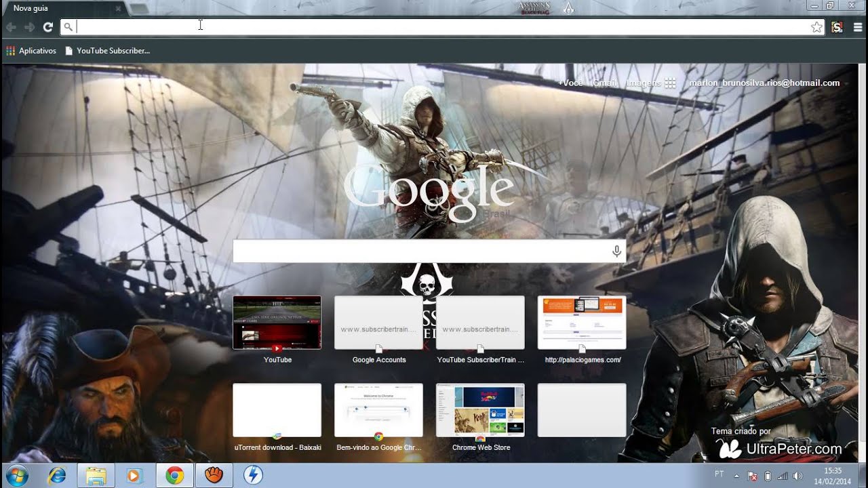Click the back navigation arrow
This screenshot has height=488, width=868.
coord(11,27)
